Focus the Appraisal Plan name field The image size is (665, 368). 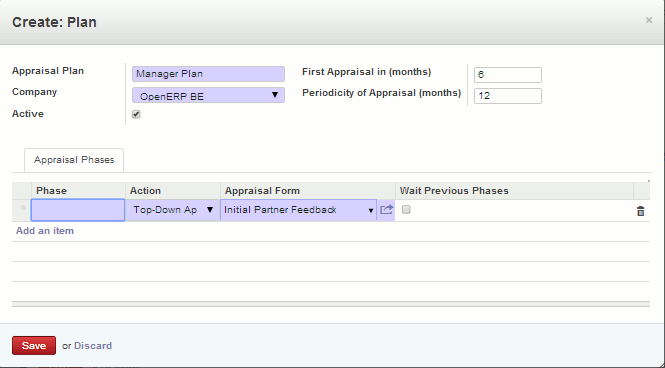tap(208, 74)
